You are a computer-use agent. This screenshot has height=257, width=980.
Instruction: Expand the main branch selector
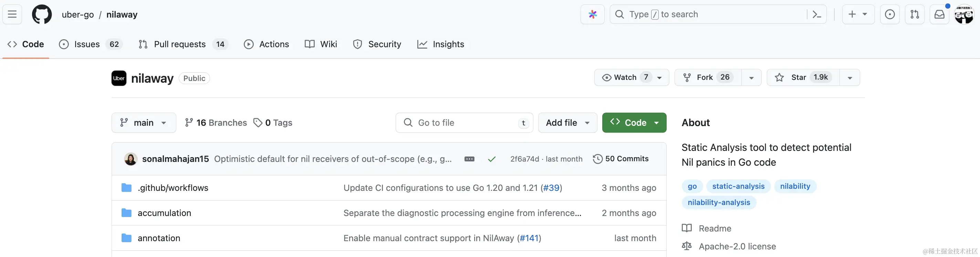pyautogui.click(x=144, y=123)
